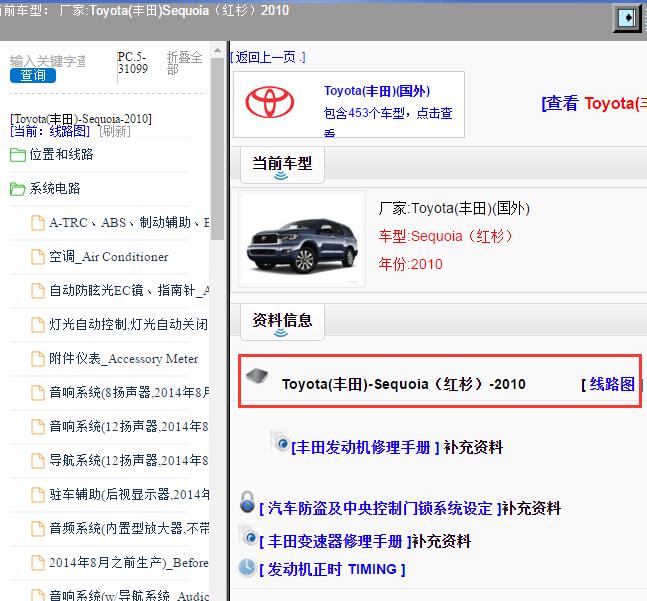
Task: Click the top-right panel toggle icon
Action: 627,18
